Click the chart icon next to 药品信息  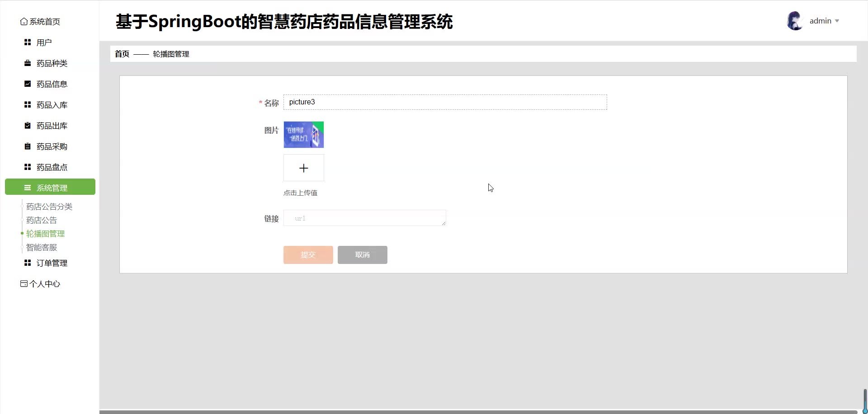tap(28, 84)
